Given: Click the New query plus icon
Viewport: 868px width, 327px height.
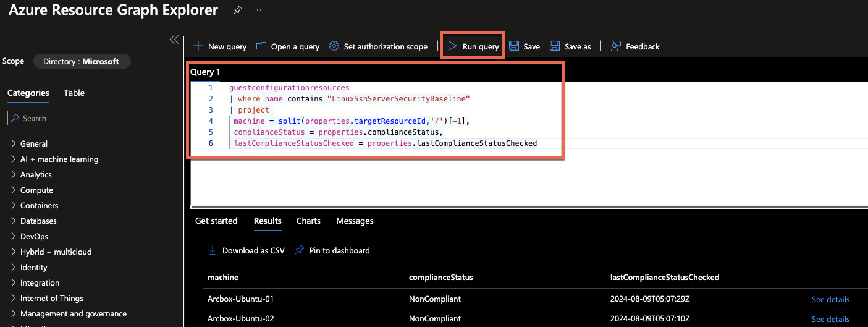Looking at the screenshot, I should tap(198, 46).
